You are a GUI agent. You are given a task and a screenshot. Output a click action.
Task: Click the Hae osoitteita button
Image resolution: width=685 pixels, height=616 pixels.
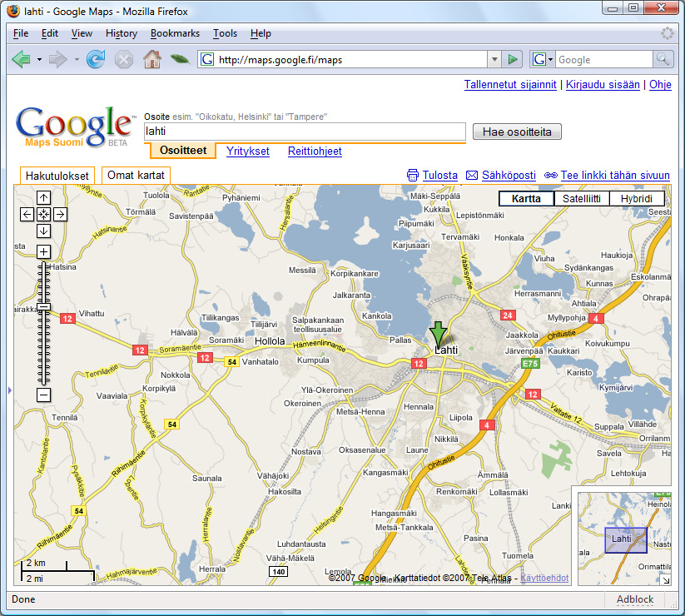pyautogui.click(x=517, y=132)
